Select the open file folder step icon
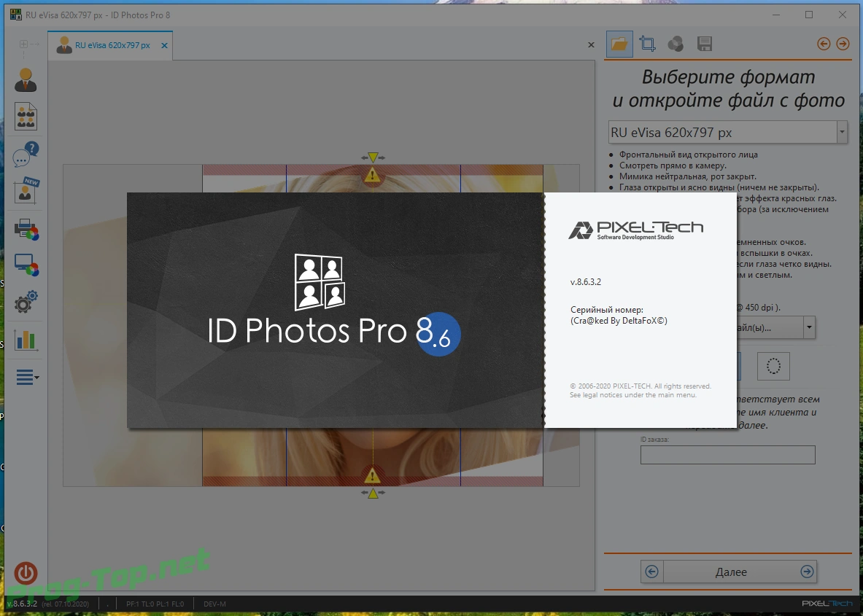The width and height of the screenshot is (863, 616). (619, 44)
